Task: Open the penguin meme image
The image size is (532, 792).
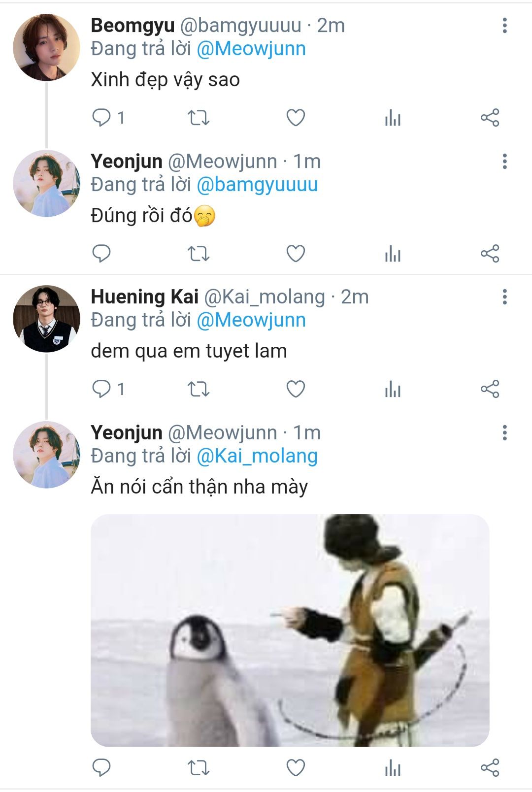Action: coord(290,630)
